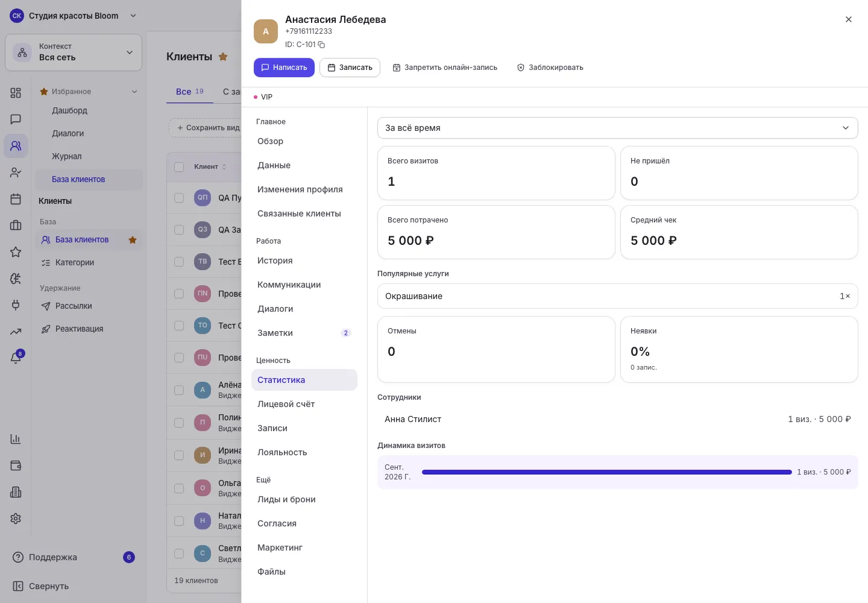Image resolution: width=868 pixels, height=603 pixels.
Task: Click the user-check icon in left rail
Action: (x=16, y=172)
